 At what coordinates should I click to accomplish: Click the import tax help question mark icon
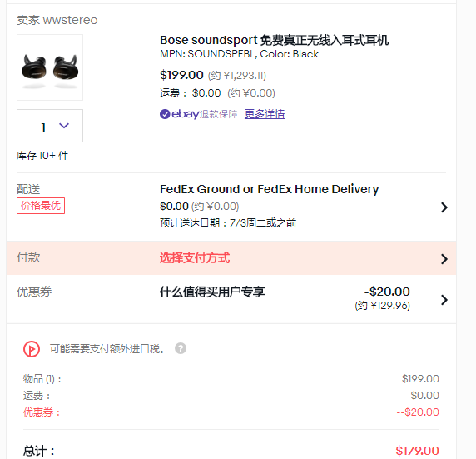click(x=181, y=348)
